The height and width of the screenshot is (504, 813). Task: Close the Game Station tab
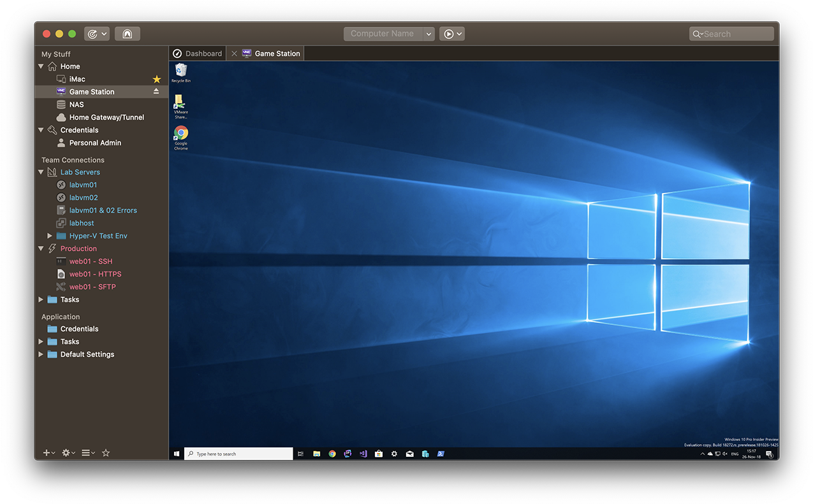point(234,54)
